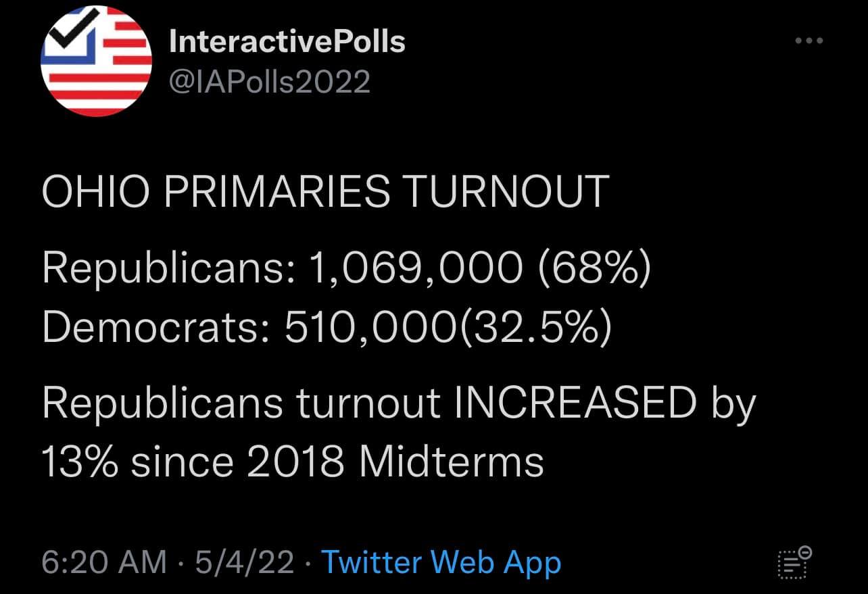Open the InteractivePolls display name profile
This screenshot has height=594, width=868.
click(x=287, y=42)
